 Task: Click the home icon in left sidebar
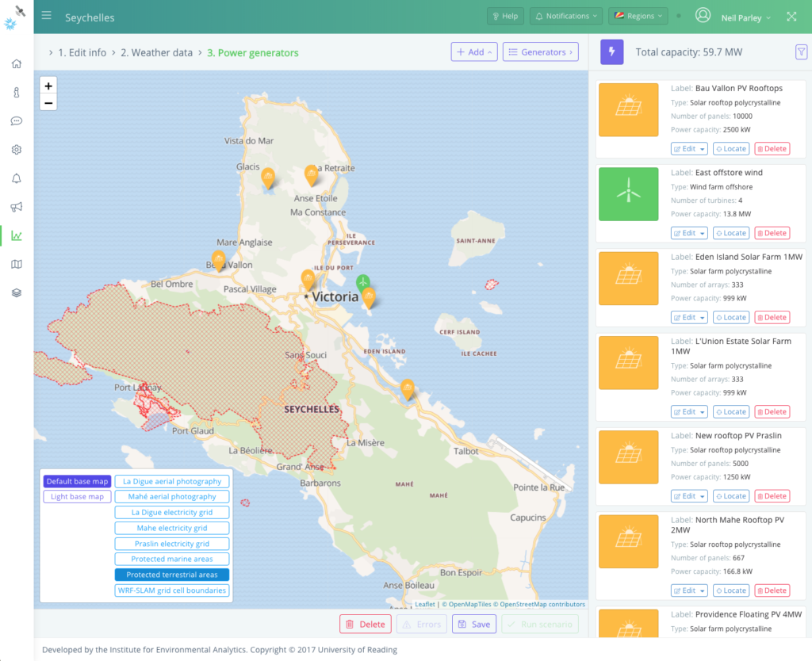pyautogui.click(x=17, y=64)
